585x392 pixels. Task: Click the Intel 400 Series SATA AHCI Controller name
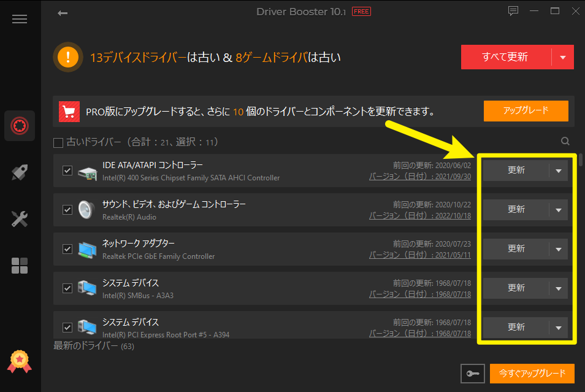tap(191, 178)
